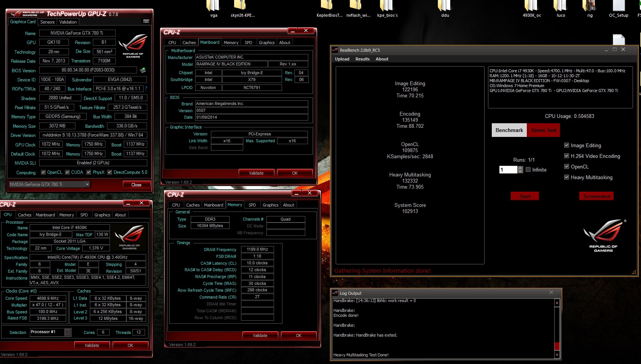Viewport: 641px width, 364px height.
Task: Open the GPU selection dropdown in GPU-Z
Action: (x=87, y=184)
